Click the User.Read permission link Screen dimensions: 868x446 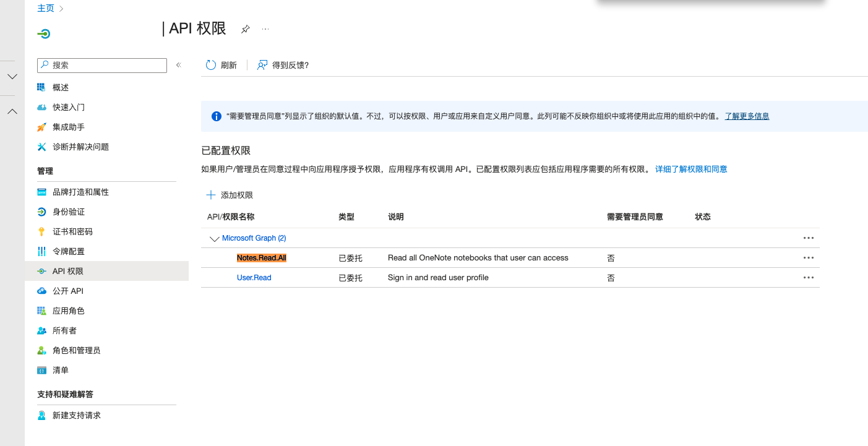tap(254, 278)
